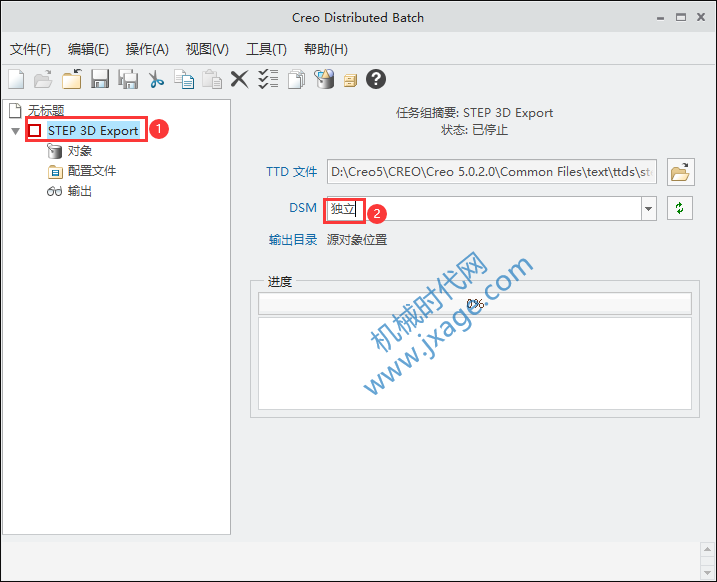This screenshot has width=717, height=582.
Task: Open the 操作(A) menu
Action: [147, 49]
